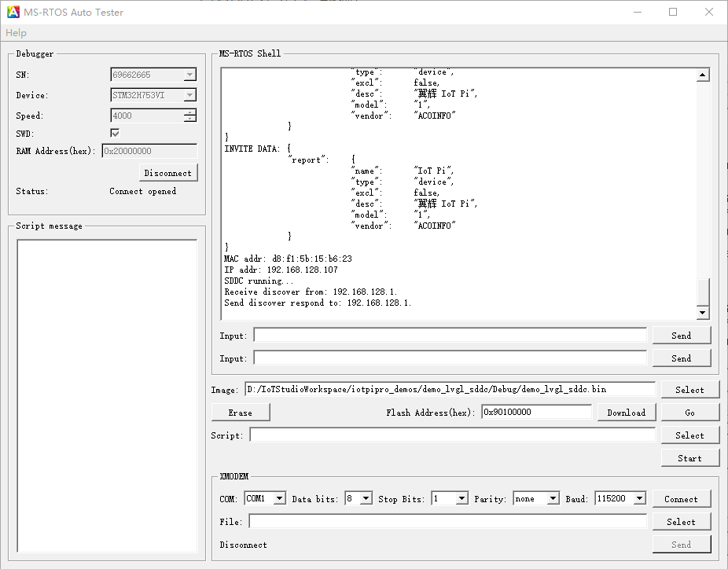The image size is (728, 569).
Task: Expand the Parity dropdown
Action: pos(553,498)
